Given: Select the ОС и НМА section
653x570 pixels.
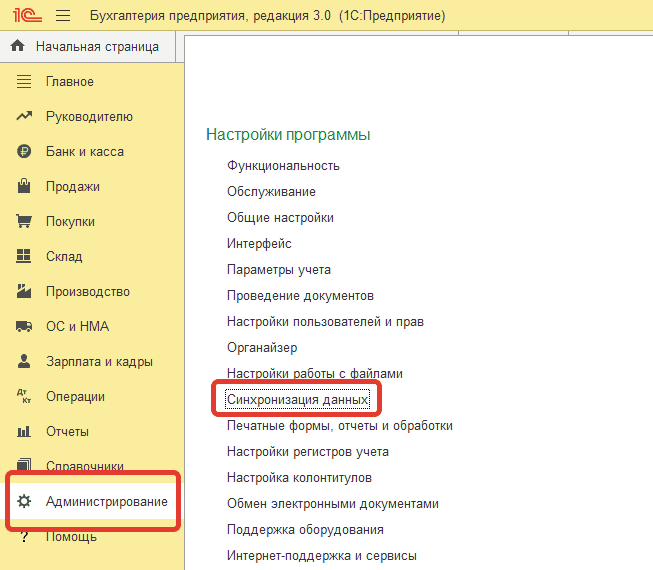Looking at the screenshot, I should coord(77,326).
